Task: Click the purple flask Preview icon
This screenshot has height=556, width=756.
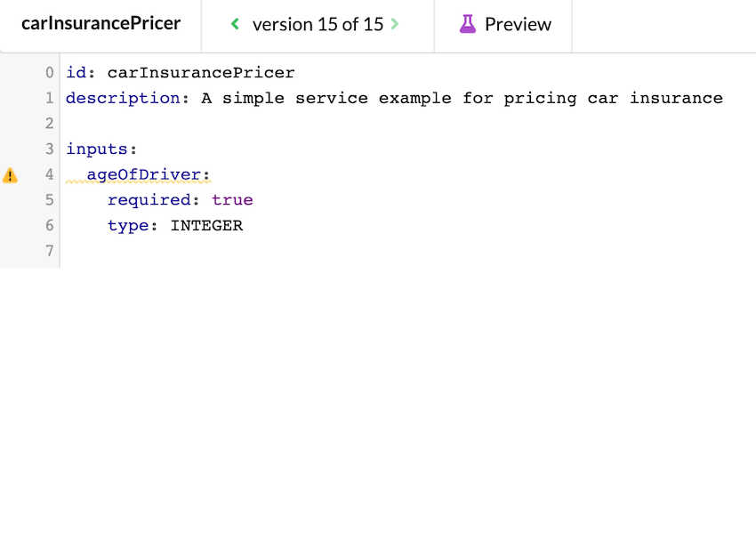Action: [468, 24]
